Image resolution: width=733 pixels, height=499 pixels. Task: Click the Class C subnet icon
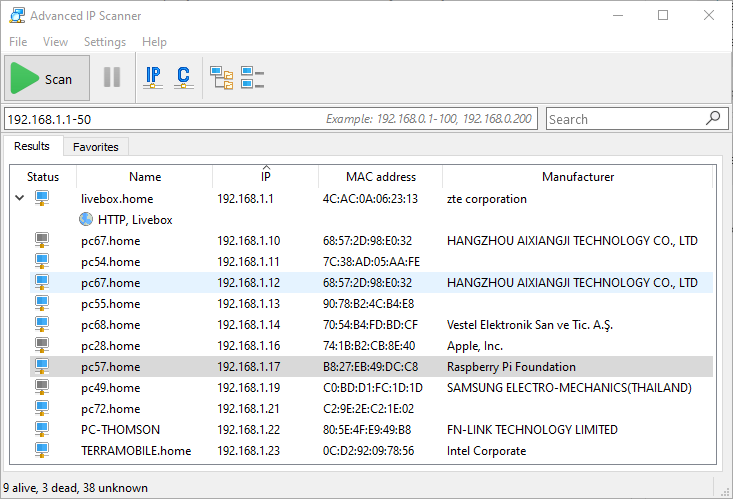(184, 78)
